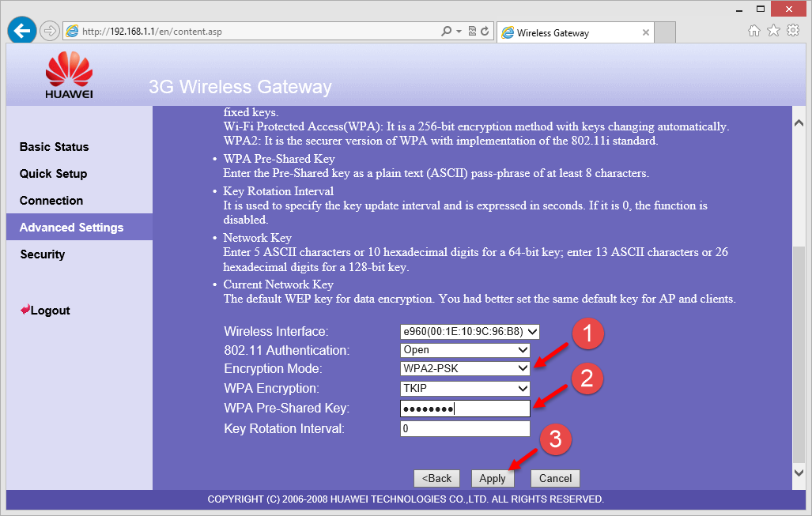Image resolution: width=812 pixels, height=516 pixels.
Task: Click the Cancel button
Action: [x=555, y=479]
